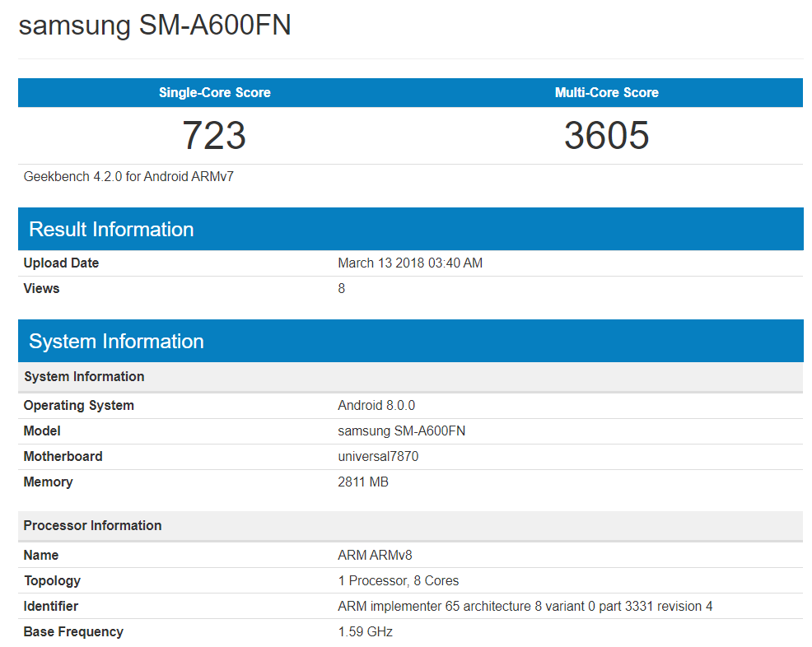The width and height of the screenshot is (812, 647).
Task: Click the Model label
Action: click(x=42, y=431)
